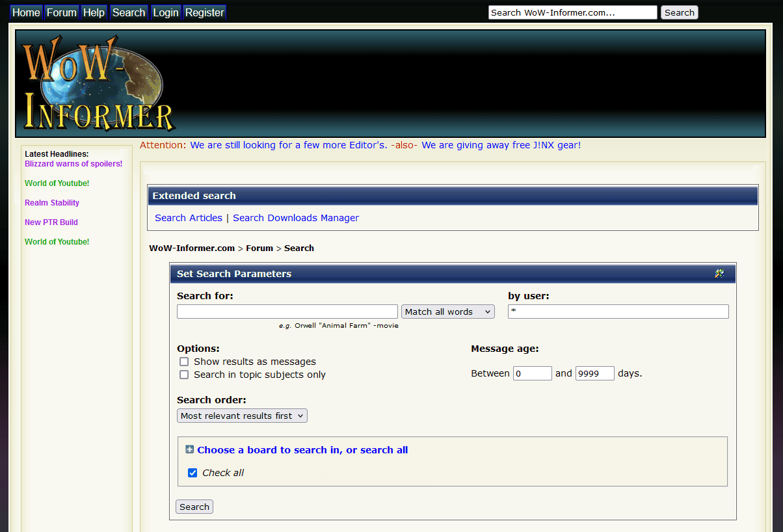Click the WoW-Informer logo image

coord(98,83)
